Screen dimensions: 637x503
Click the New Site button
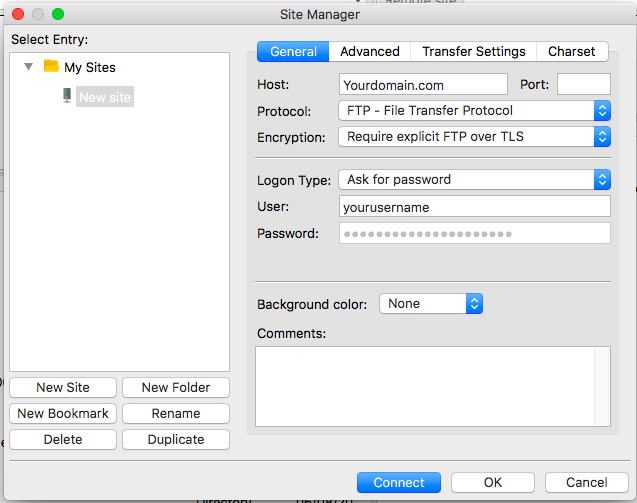tap(63, 388)
